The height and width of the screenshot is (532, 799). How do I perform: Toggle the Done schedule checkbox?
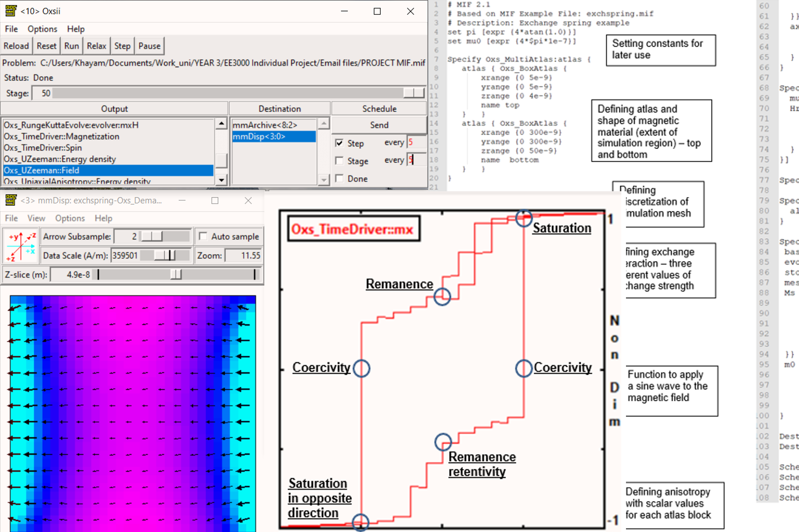[339, 178]
